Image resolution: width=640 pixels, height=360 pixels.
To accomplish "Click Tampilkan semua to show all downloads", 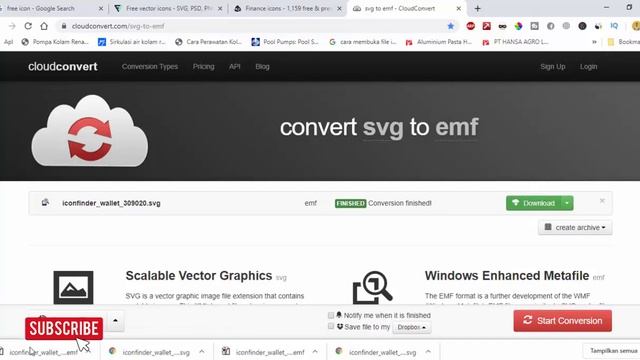I will click(x=613, y=351).
